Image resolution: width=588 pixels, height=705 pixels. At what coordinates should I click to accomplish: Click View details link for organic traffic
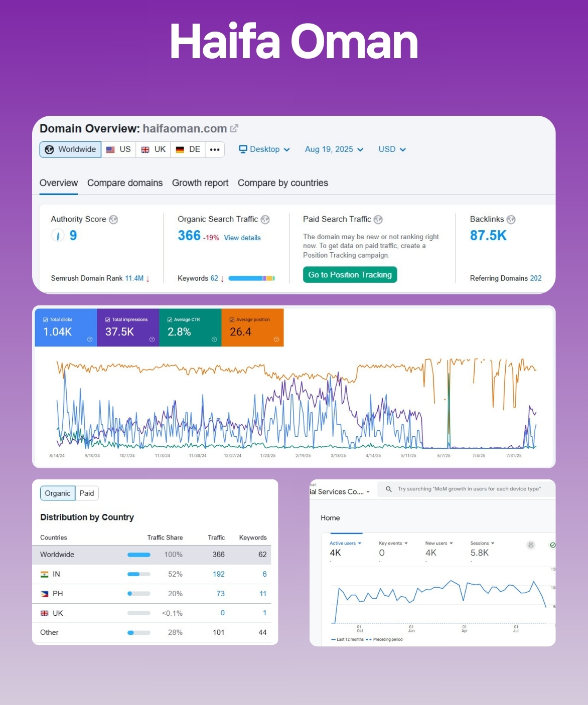click(242, 238)
